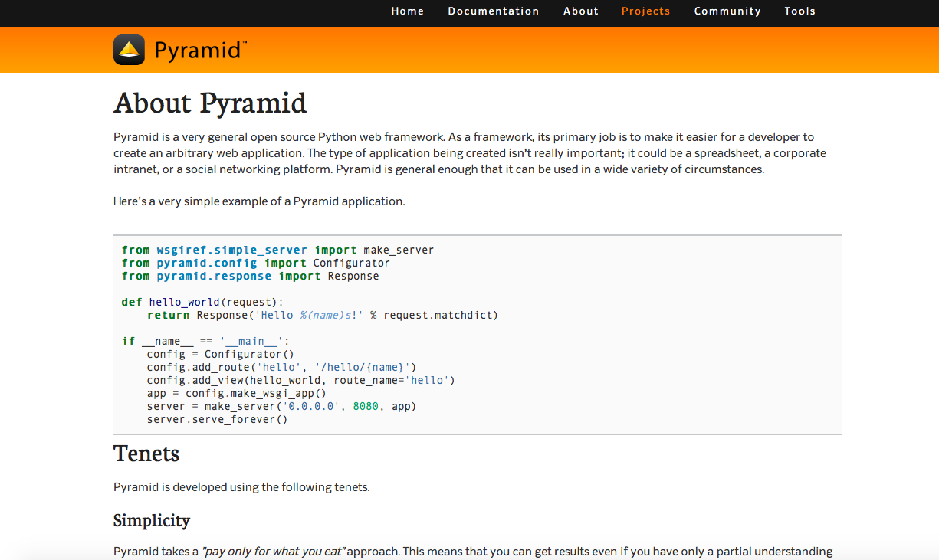Click the italic 'pay only for what you eat' phrase
The width and height of the screenshot is (939, 560).
(x=274, y=552)
